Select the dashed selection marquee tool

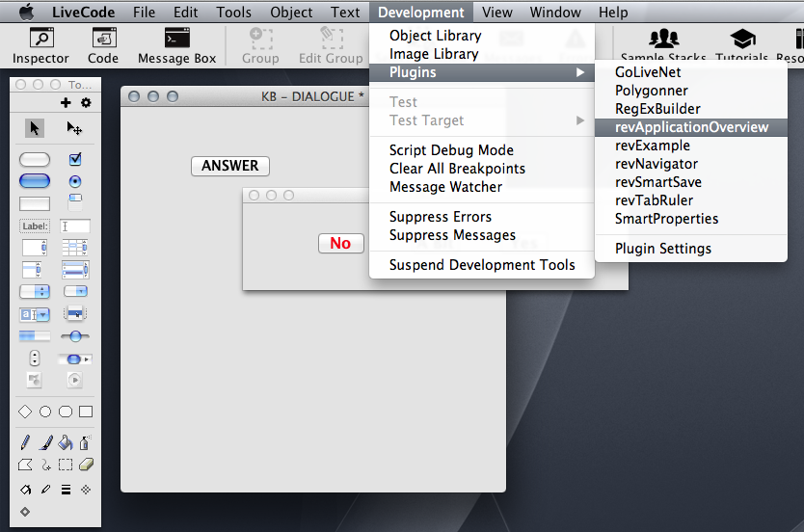click(x=66, y=465)
